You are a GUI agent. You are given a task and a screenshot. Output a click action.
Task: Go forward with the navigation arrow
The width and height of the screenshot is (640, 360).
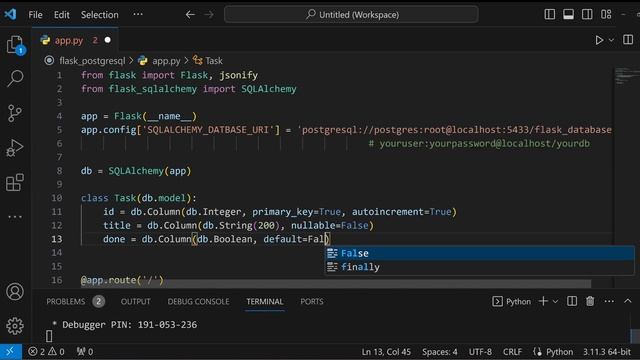pos(209,15)
